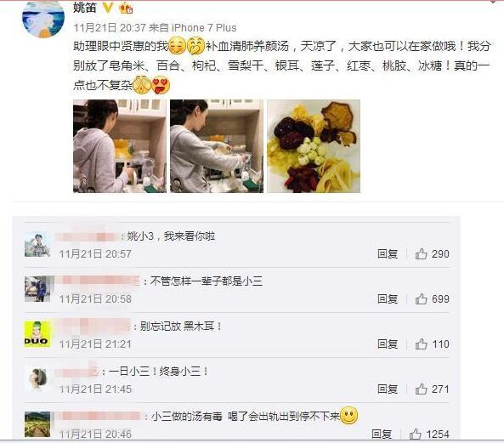Click the gold verified V badge
Screen dimensions: 504x443
click(108, 8)
